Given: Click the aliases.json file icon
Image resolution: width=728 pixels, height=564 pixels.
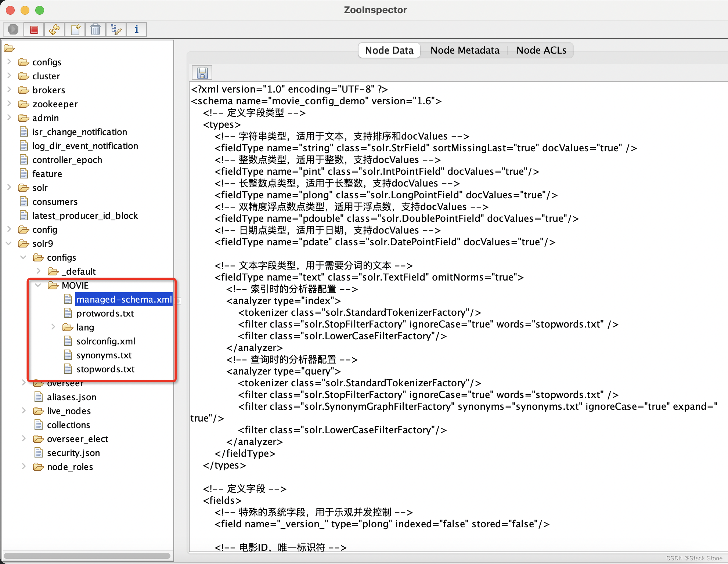Looking at the screenshot, I should point(39,397).
